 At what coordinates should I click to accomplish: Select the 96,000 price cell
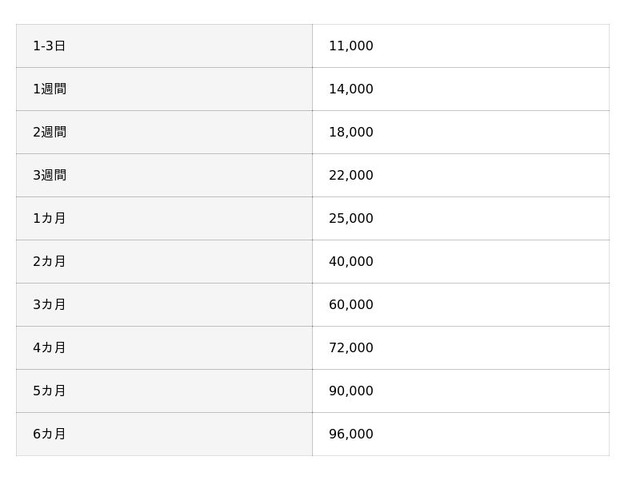tap(351, 434)
